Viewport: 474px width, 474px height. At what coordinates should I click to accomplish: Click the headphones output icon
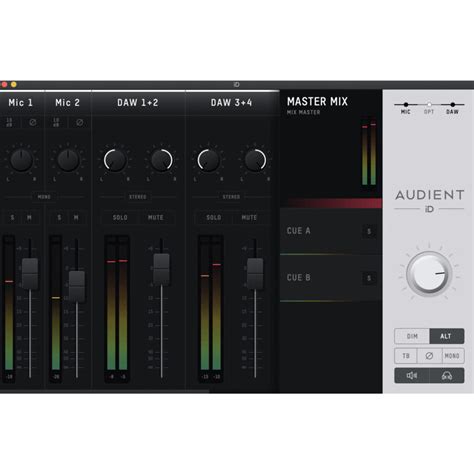click(x=447, y=376)
